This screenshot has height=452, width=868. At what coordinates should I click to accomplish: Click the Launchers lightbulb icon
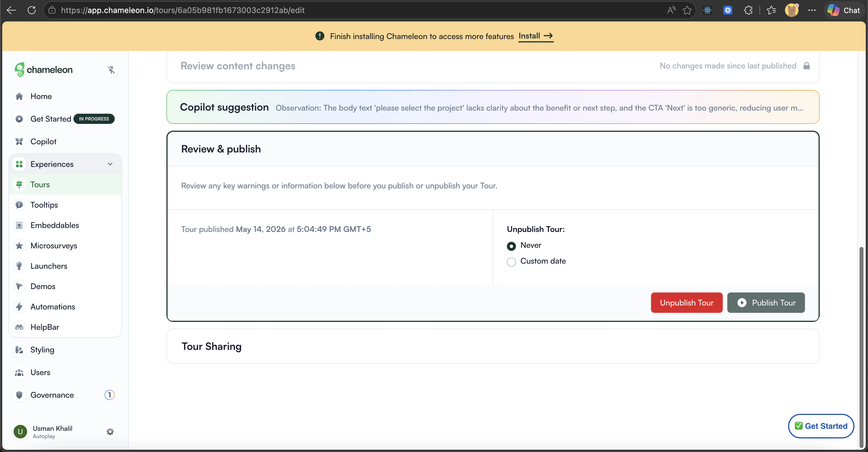[x=19, y=266]
